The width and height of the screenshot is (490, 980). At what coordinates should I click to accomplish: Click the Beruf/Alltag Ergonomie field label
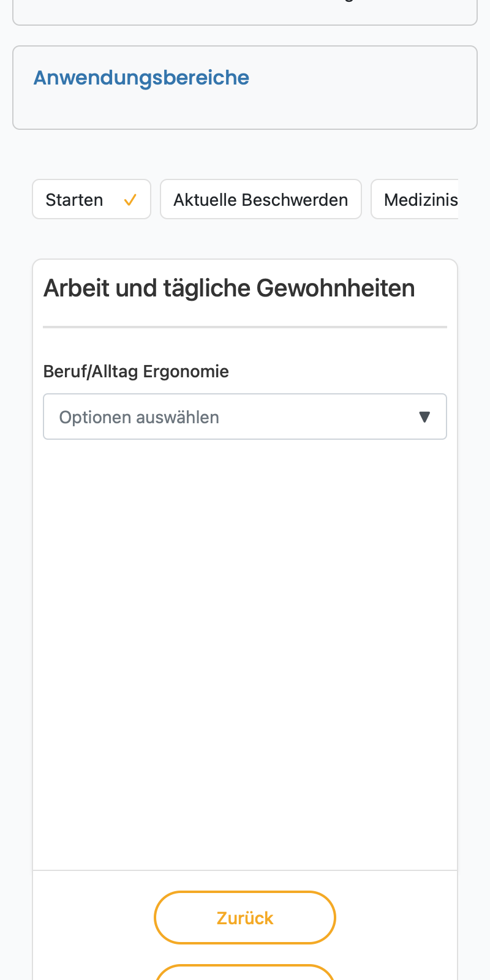coord(136,371)
